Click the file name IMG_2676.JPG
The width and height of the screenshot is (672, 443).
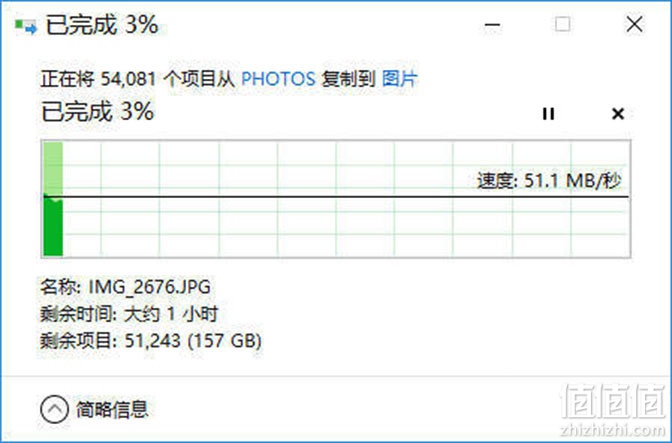pyautogui.click(x=150, y=287)
